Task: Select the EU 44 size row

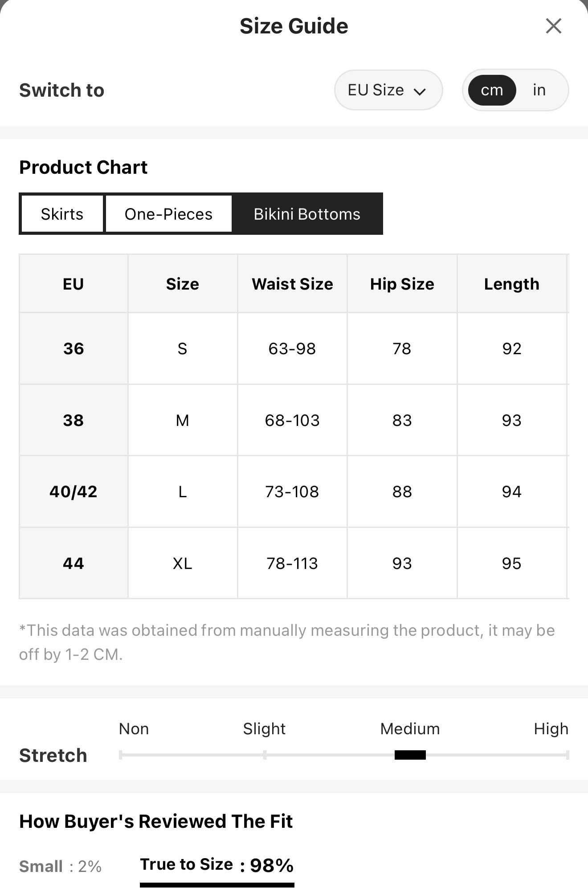Action: (294, 563)
